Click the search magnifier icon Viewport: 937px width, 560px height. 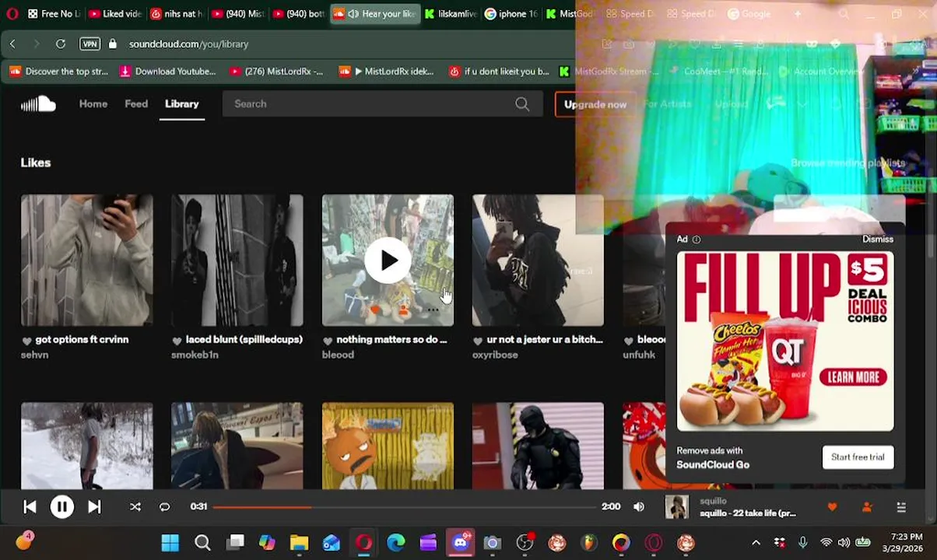pyautogui.click(x=522, y=103)
